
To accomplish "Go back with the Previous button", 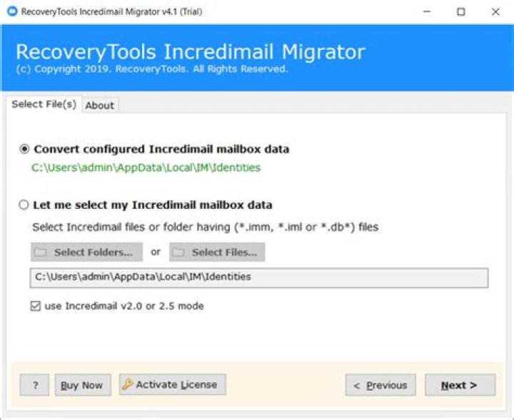I will click(381, 385).
